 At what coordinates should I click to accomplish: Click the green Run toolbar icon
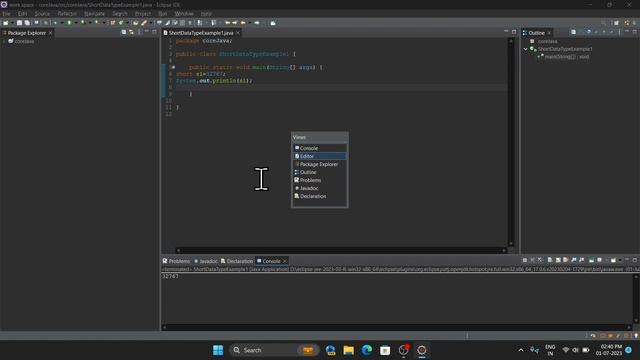[69, 23]
